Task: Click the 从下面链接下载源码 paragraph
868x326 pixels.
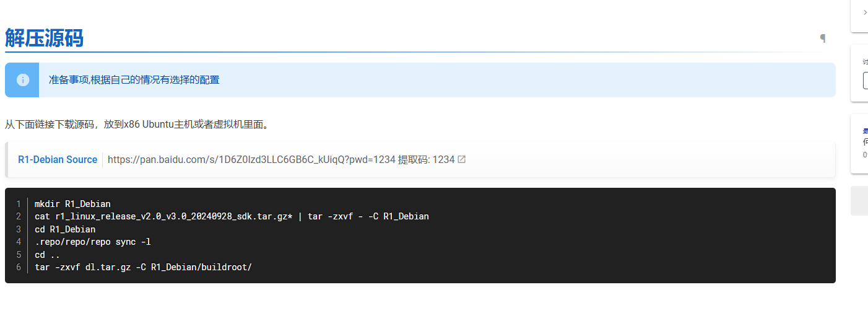Action: [x=137, y=125]
